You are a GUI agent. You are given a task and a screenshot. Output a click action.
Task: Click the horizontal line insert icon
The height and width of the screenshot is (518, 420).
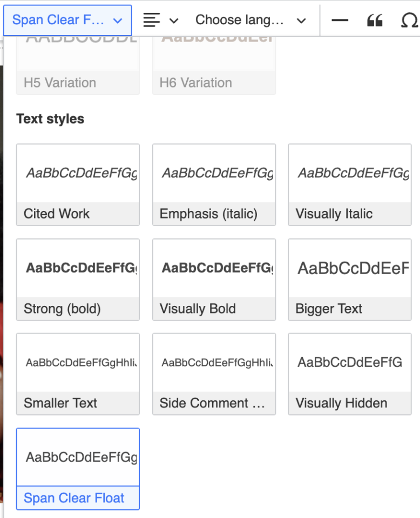(340, 21)
